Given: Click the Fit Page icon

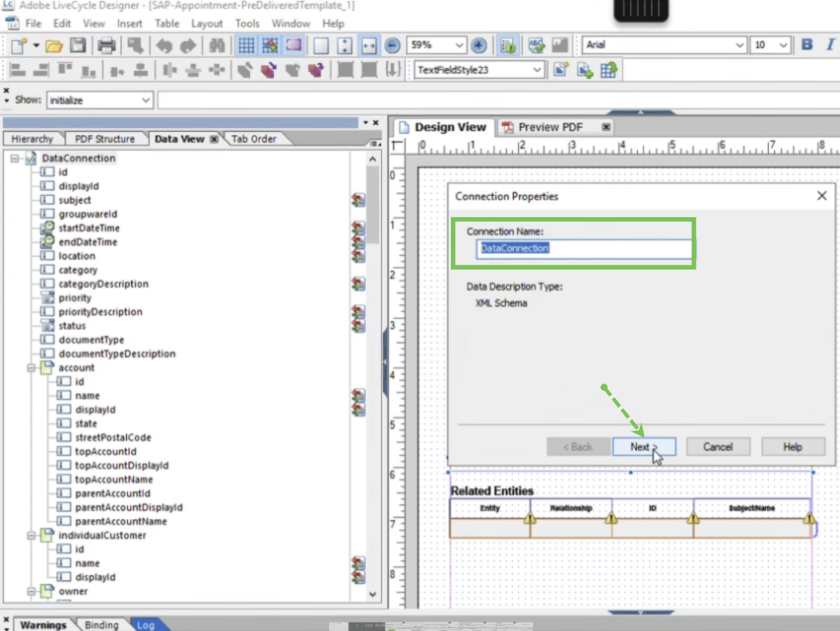Looking at the screenshot, I should click(345, 46).
